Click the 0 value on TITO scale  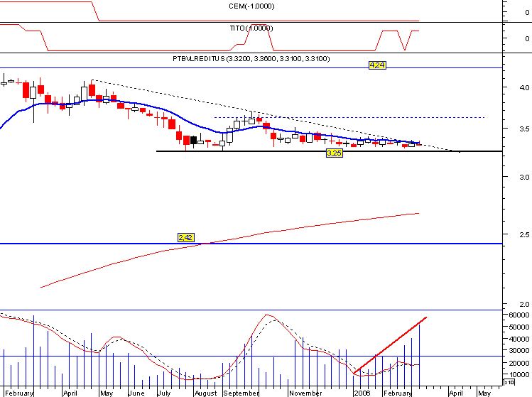[527, 38]
